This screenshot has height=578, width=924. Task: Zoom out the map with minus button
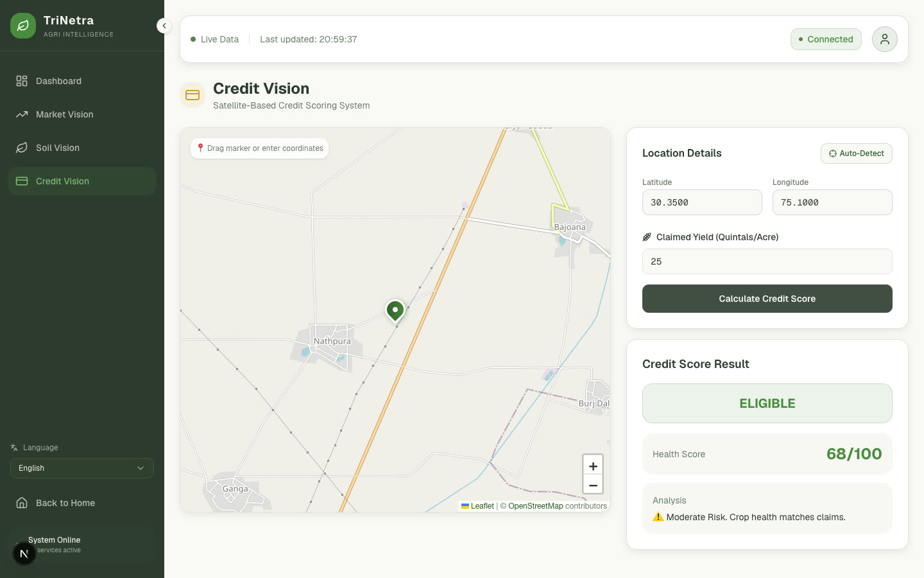point(593,485)
